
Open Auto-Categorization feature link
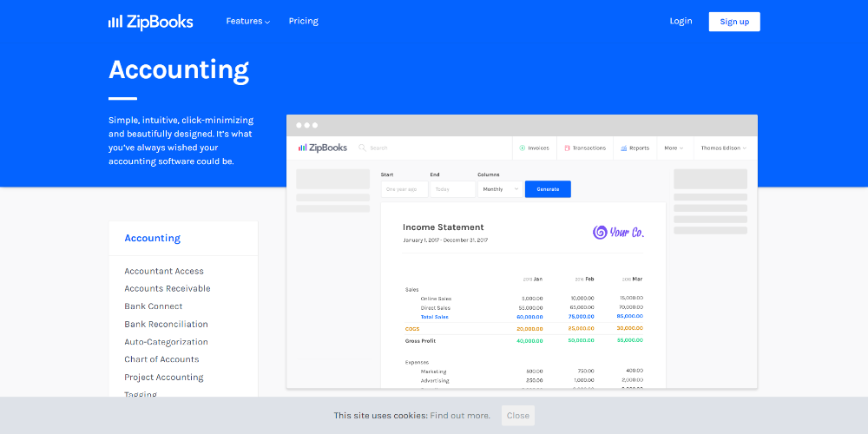pos(166,341)
